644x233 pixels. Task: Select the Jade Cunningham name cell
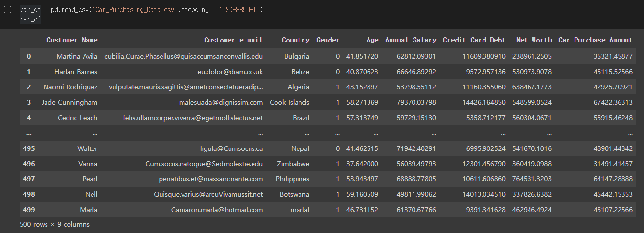click(69, 102)
